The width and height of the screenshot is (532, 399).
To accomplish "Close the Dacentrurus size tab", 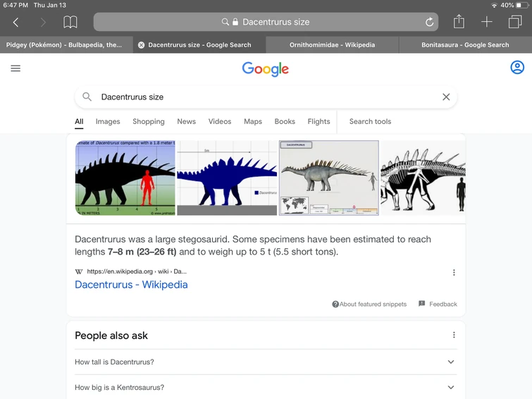I will [x=141, y=45].
